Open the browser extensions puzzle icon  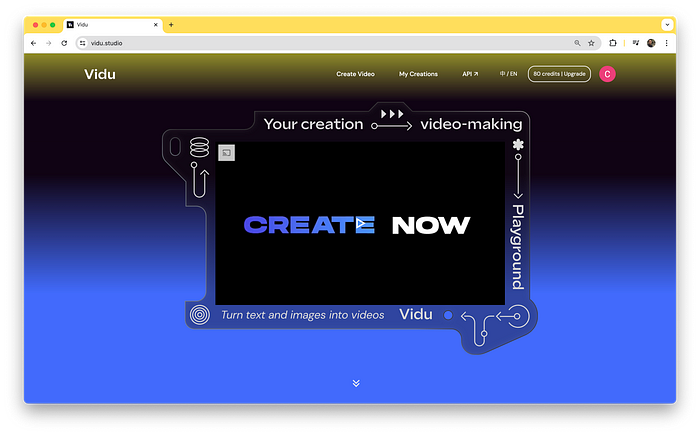[613, 43]
